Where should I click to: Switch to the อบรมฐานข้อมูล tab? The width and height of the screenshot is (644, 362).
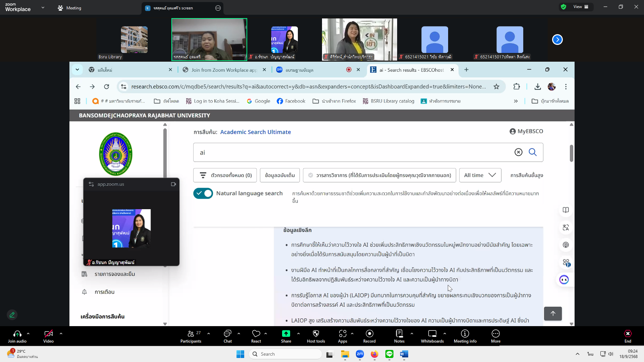pos(299,70)
